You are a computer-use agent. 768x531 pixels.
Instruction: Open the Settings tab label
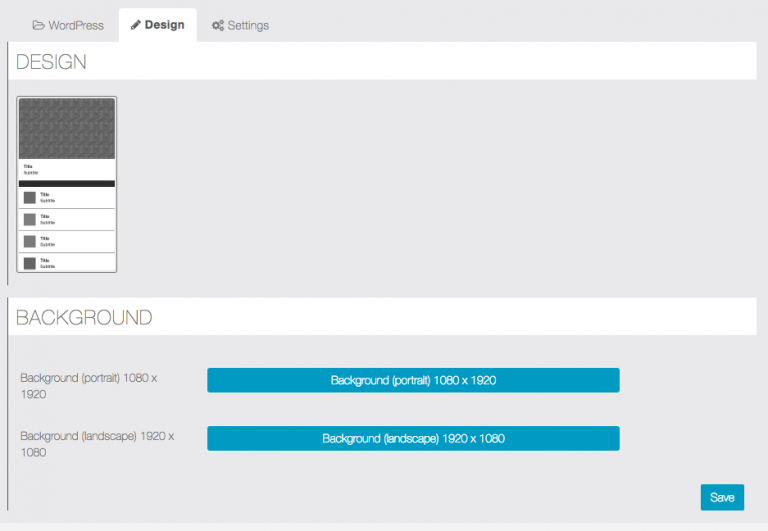pyautogui.click(x=248, y=25)
